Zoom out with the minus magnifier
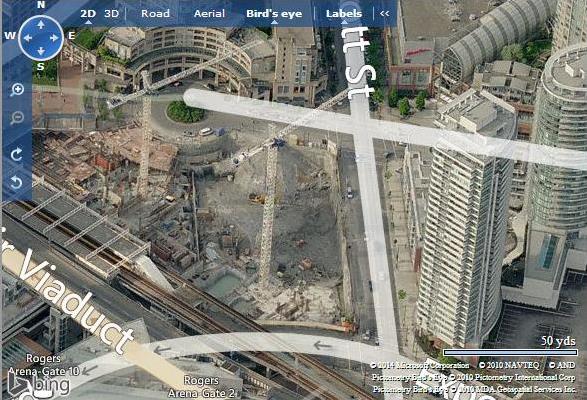Viewport: 587px width, 400px height. (17, 118)
